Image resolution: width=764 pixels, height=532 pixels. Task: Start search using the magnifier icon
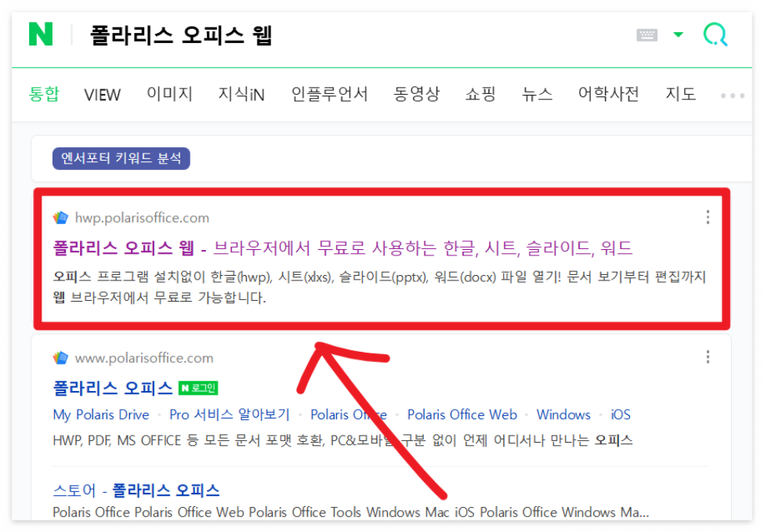click(x=715, y=34)
